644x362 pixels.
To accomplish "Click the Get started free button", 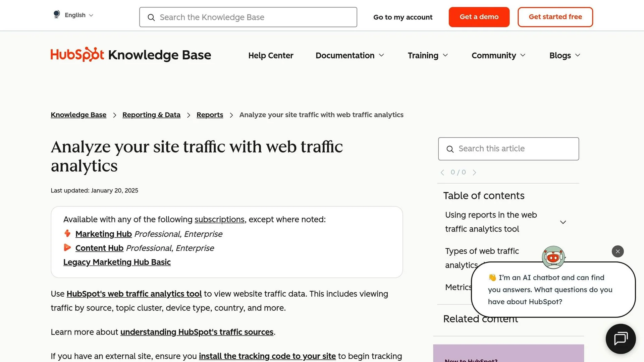I will point(555,17).
